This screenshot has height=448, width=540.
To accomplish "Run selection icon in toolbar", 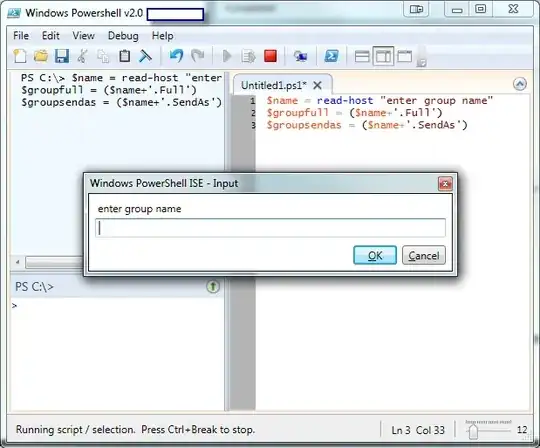I will pos(248,56).
